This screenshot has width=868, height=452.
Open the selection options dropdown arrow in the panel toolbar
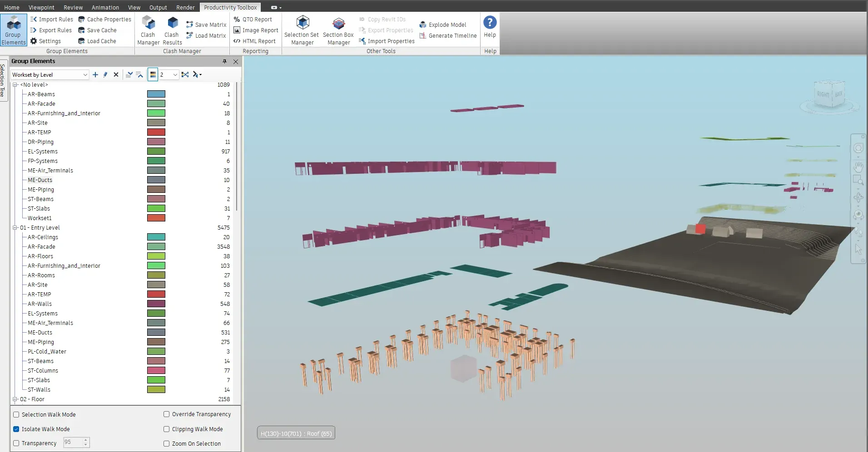coord(200,75)
